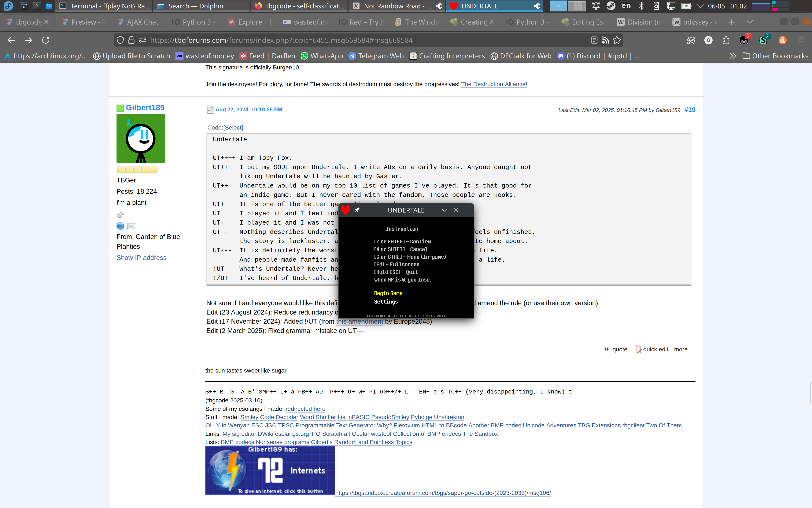Click the shield tracking protection icon
This screenshot has height=508, width=812.
(x=120, y=40)
